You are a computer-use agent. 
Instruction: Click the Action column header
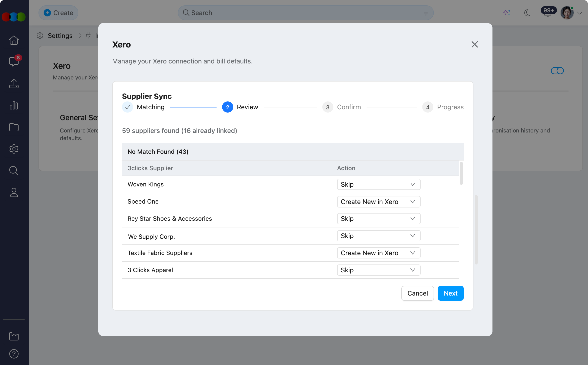click(346, 168)
